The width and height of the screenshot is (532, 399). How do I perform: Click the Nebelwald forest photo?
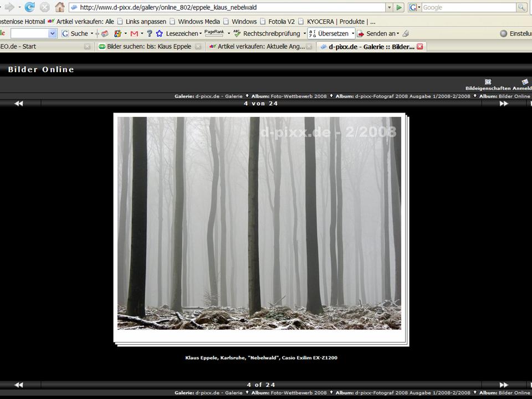tap(259, 223)
